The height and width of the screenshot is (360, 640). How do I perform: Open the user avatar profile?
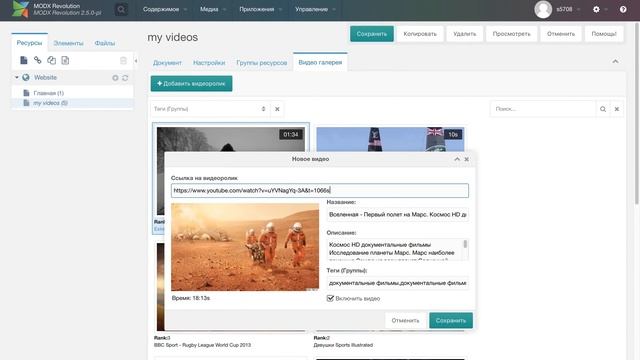(543, 9)
